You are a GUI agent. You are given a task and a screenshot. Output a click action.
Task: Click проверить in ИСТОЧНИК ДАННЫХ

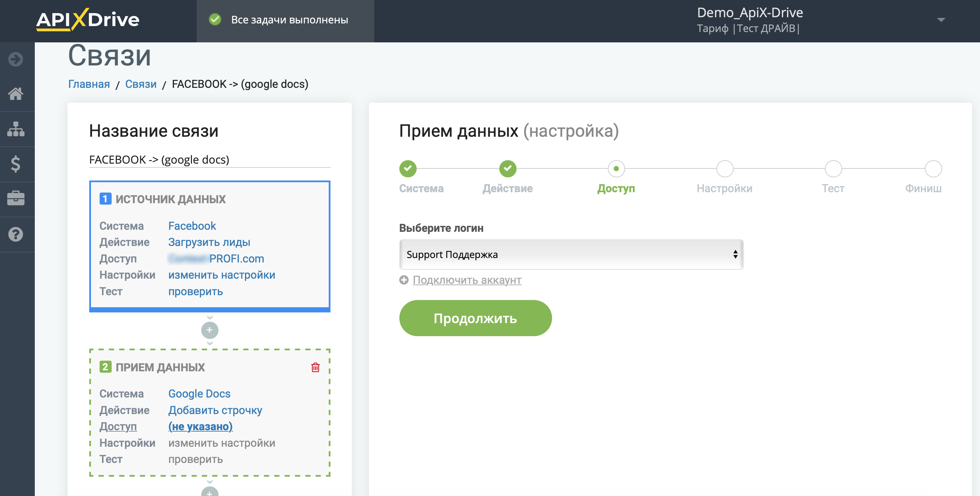click(x=195, y=291)
